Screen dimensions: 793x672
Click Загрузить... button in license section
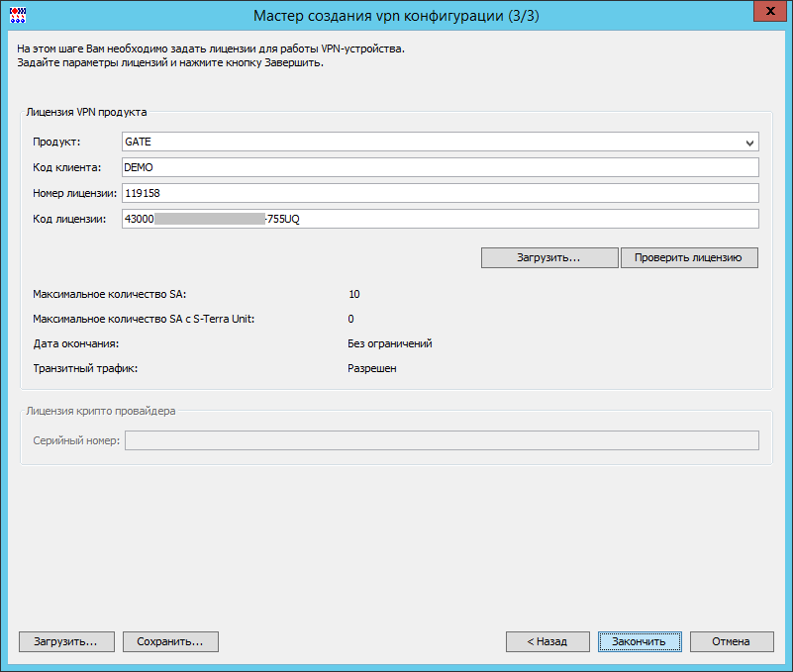point(549,258)
